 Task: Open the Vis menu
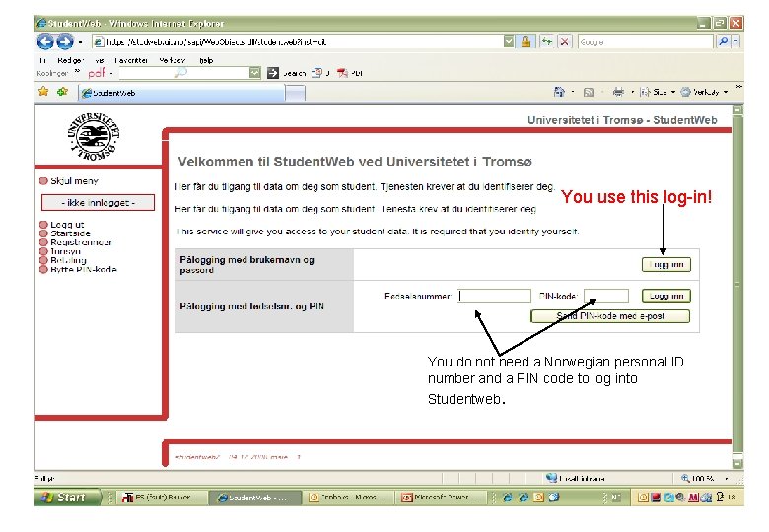click(100, 60)
